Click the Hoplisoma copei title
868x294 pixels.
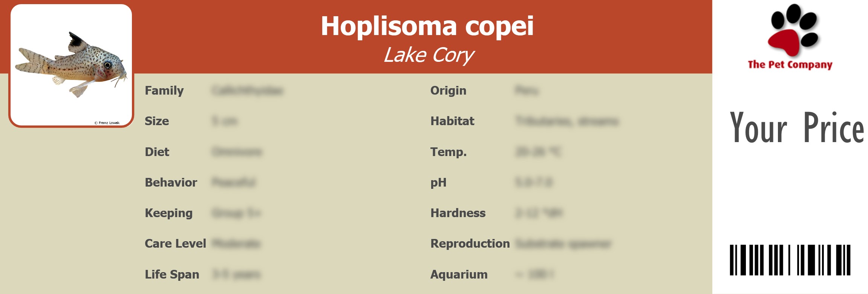(427, 26)
